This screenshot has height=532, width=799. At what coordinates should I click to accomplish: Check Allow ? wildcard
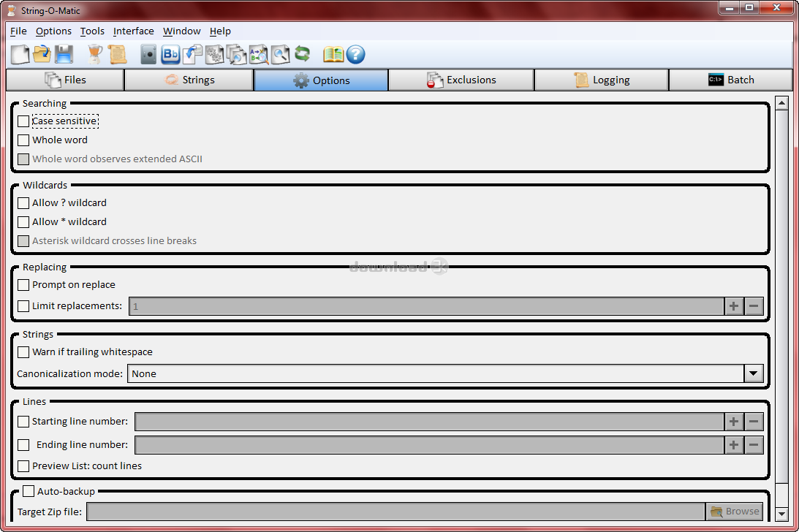(23, 203)
